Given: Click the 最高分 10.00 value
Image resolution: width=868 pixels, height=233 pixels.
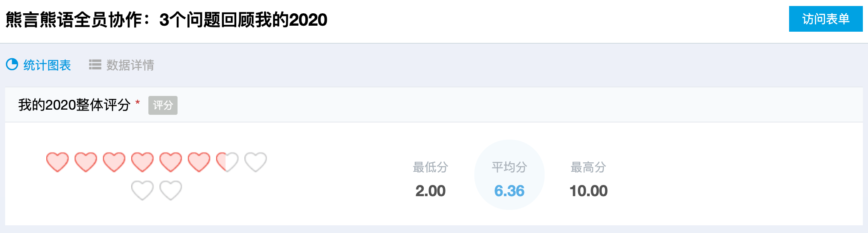Looking at the screenshot, I should [588, 191].
